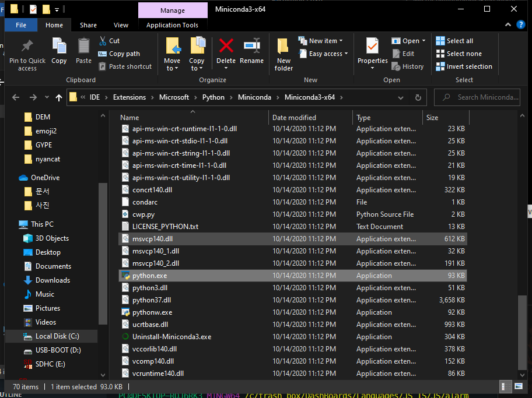Click Select none in the ribbon
The image size is (532, 398).
click(459, 54)
